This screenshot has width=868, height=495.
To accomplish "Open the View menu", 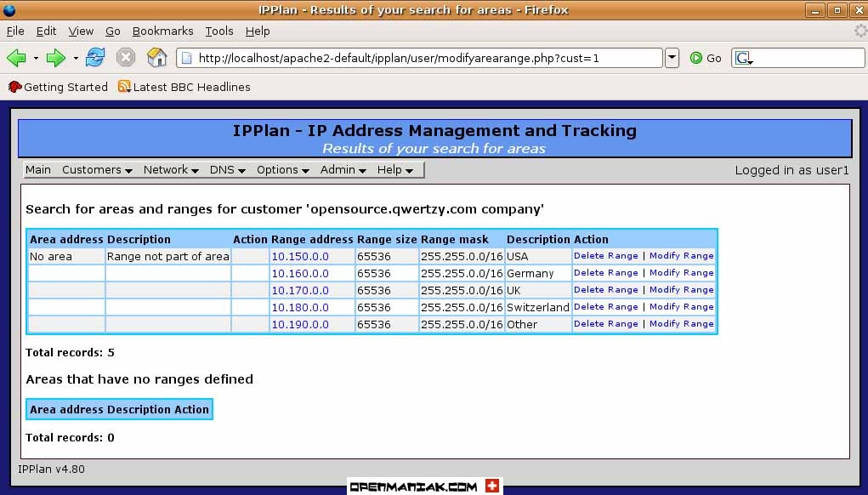I will click(81, 31).
